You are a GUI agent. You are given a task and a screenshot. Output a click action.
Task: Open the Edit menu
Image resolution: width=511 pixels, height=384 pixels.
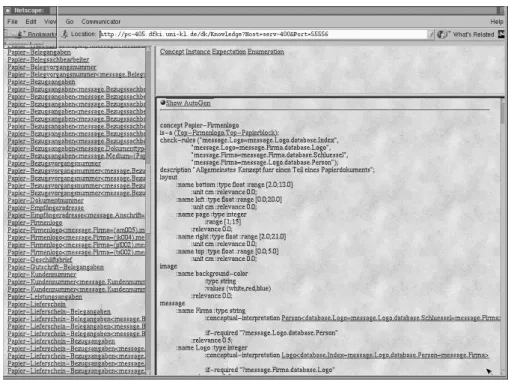[31, 22]
